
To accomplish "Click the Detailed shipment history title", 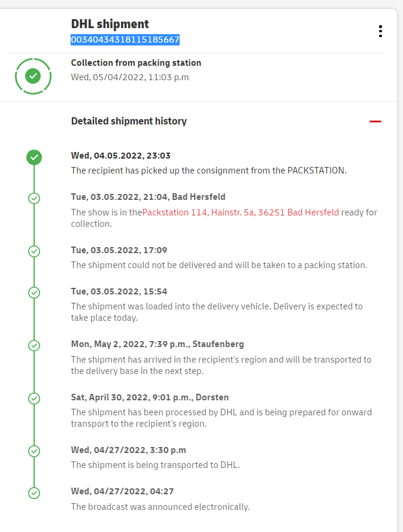I will 129,121.
